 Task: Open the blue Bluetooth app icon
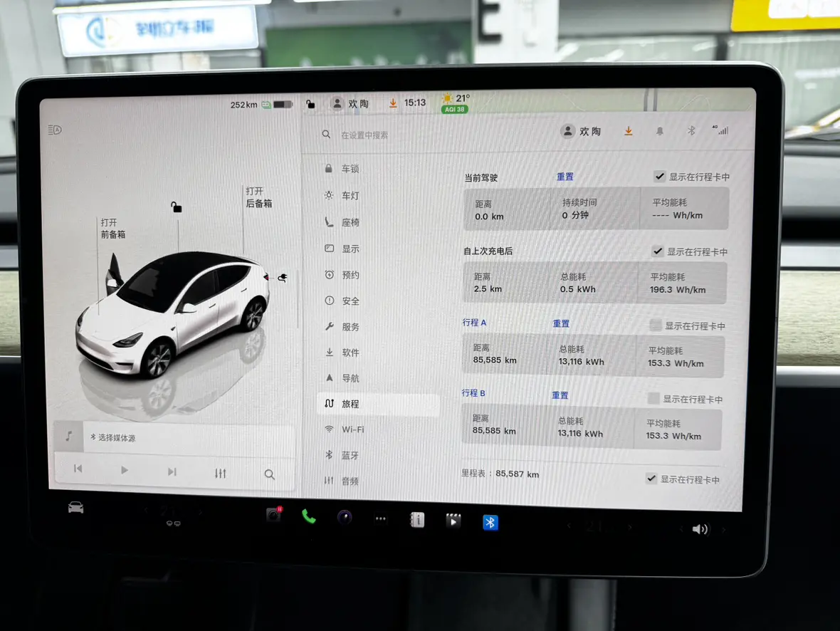pos(490,522)
